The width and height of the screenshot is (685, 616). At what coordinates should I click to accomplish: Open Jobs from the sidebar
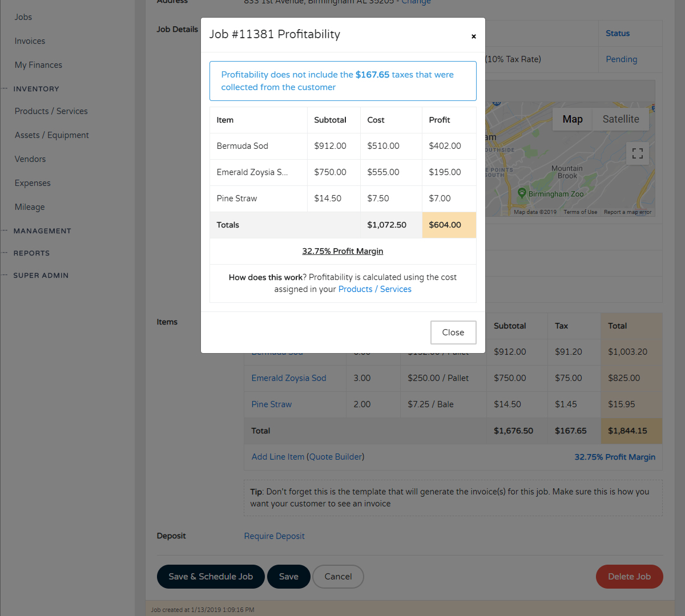[23, 17]
